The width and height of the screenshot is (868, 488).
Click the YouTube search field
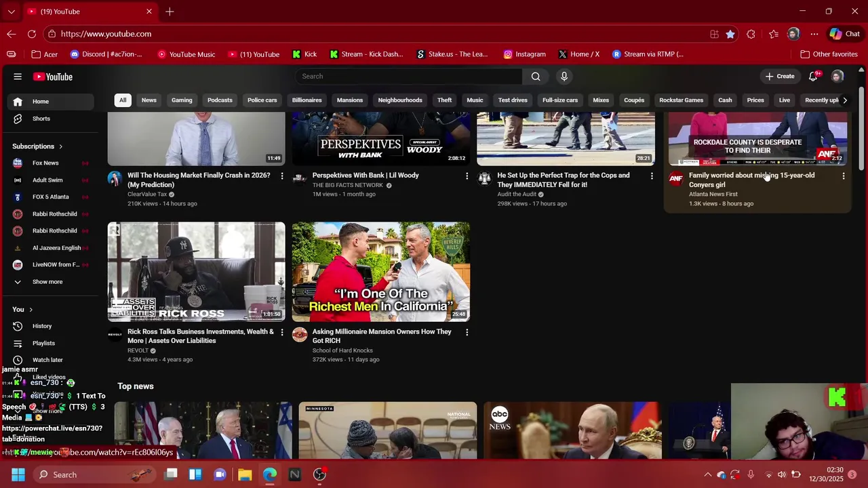[408, 77]
